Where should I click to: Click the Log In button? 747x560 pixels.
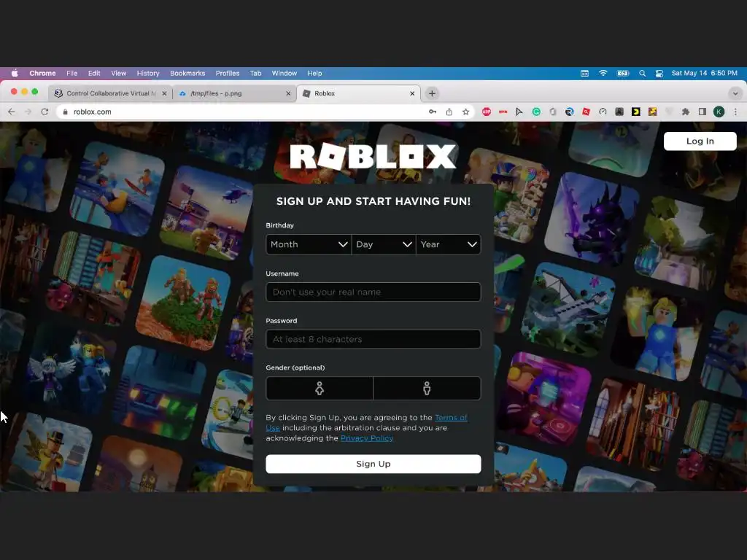click(x=700, y=141)
